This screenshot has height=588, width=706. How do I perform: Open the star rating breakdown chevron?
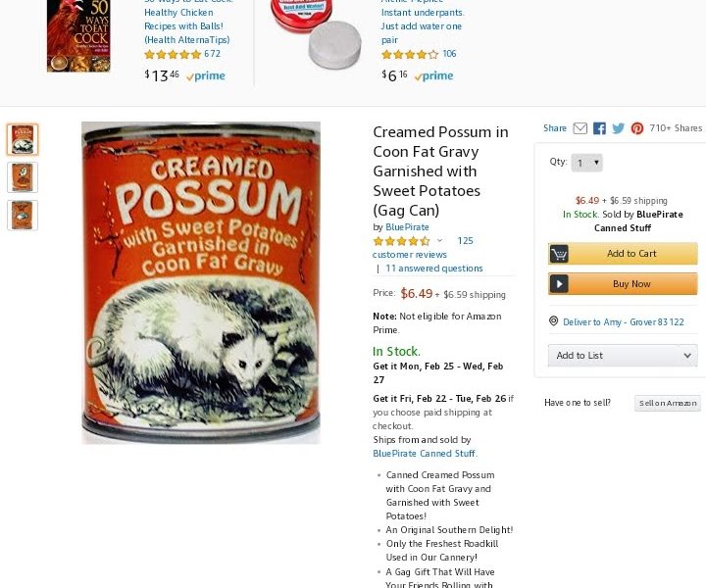[440, 241]
